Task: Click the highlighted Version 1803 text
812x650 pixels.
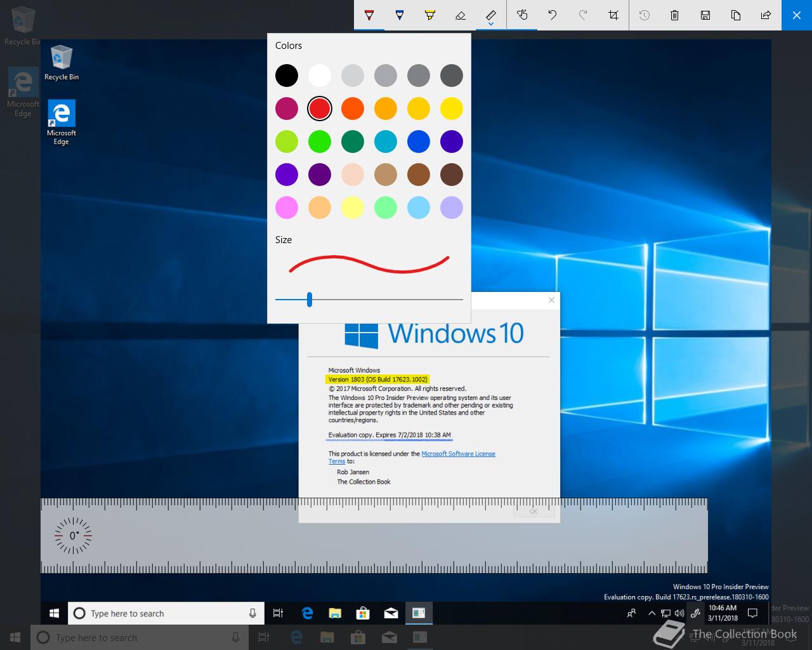Action: (x=378, y=380)
